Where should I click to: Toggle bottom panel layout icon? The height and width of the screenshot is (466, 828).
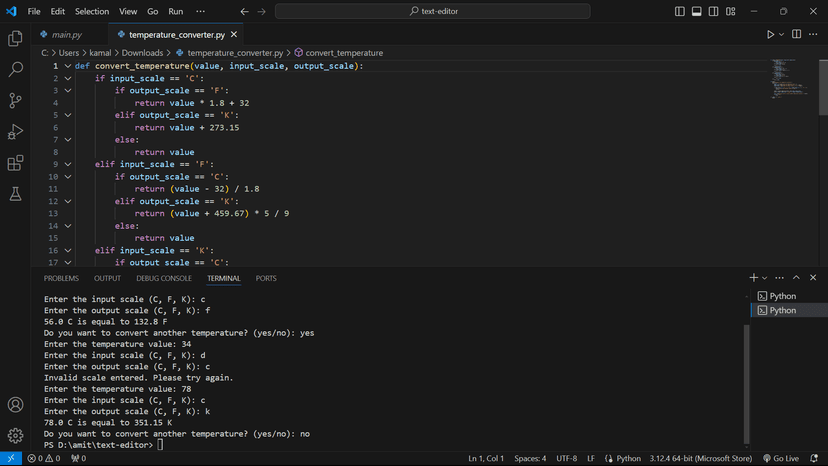point(697,11)
